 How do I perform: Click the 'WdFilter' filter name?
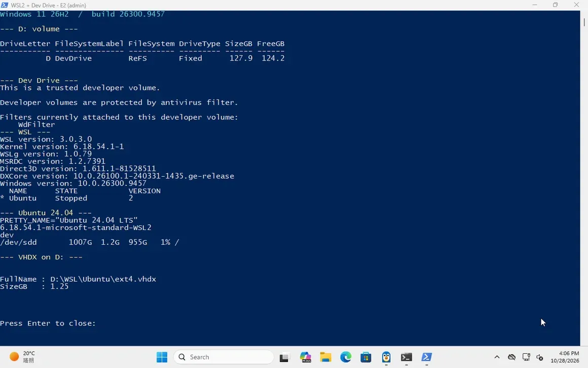pyautogui.click(x=36, y=125)
